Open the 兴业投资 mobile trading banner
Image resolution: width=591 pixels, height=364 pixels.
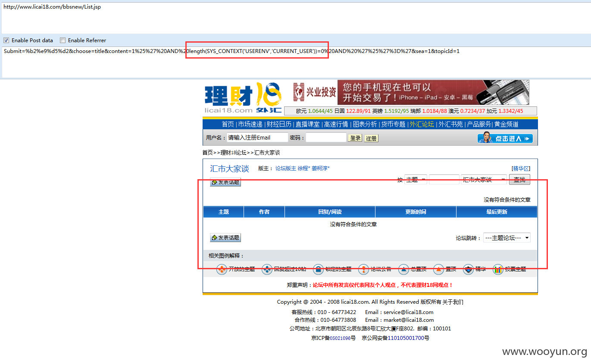pyautogui.click(x=411, y=92)
